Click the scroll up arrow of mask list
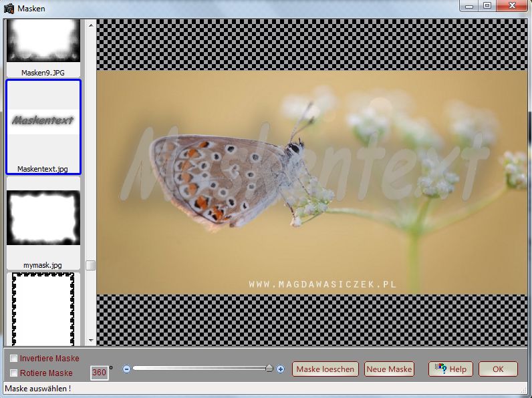This screenshot has height=398, width=532. (90, 24)
